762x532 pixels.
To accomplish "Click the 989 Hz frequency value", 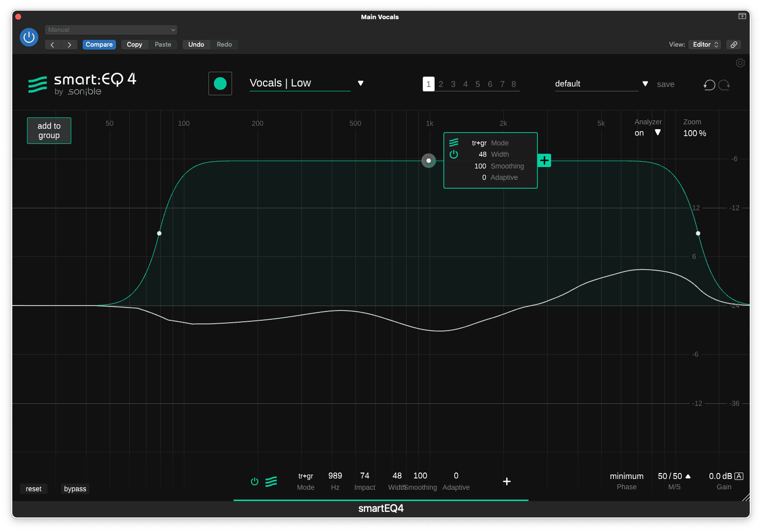I will point(335,476).
